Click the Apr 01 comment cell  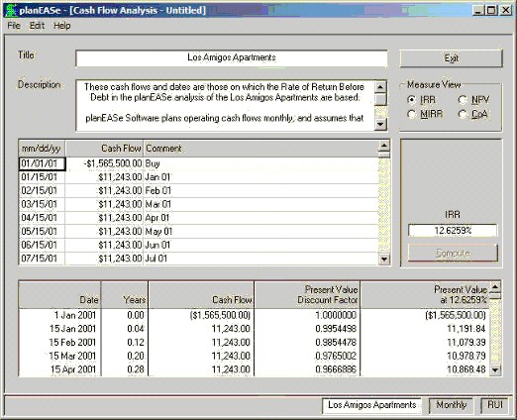260,218
